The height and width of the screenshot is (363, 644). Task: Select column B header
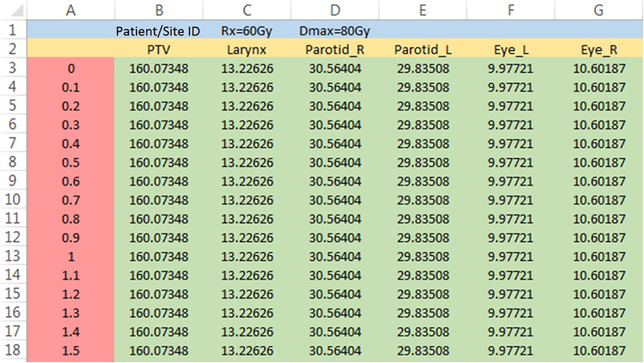158,10
